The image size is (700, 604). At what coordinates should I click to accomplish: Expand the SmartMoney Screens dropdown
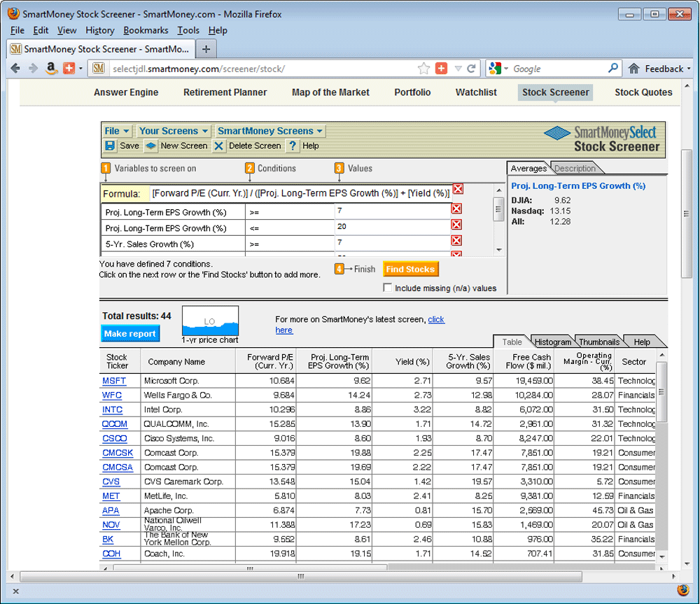[270, 131]
